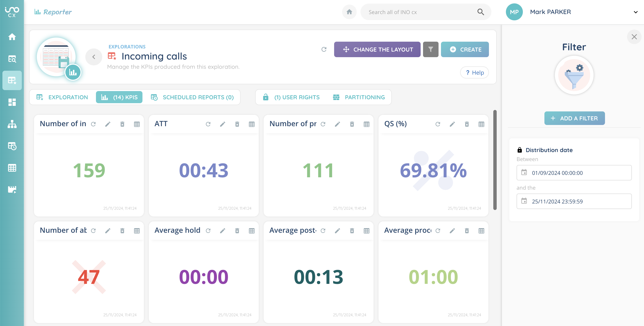
Task: Switch to the Exploration tab
Action: pyautogui.click(x=63, y=97)
